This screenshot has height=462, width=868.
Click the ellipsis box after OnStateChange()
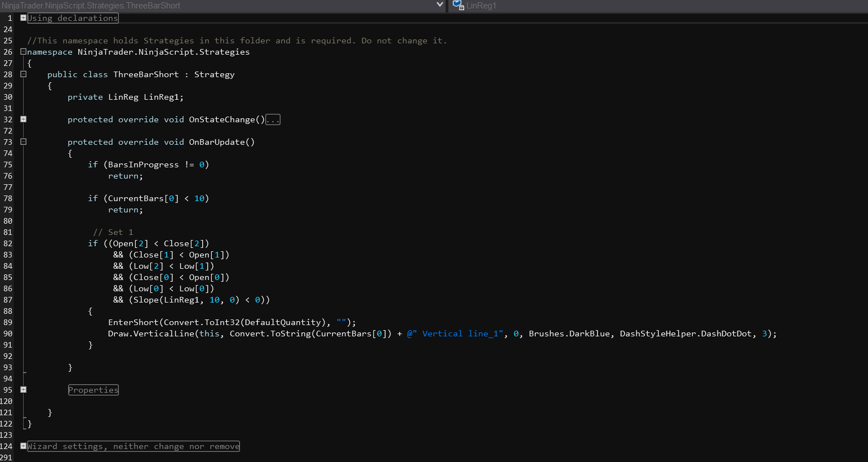point(273,119)
